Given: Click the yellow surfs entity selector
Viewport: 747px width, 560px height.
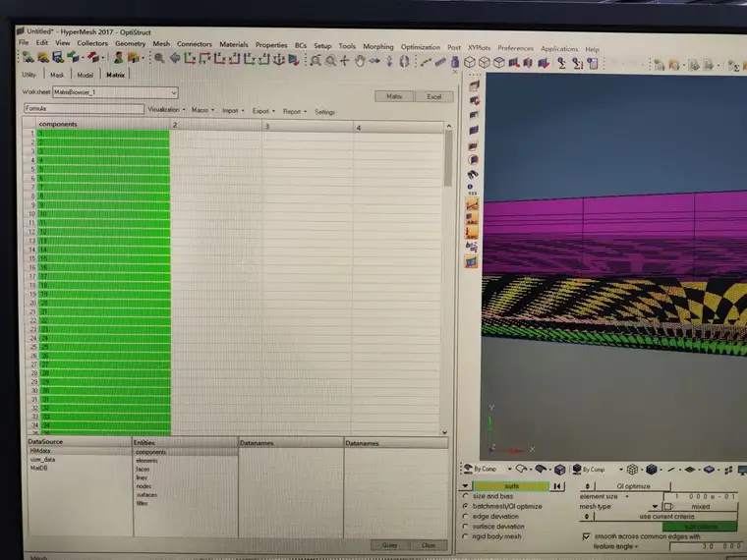Looking at the screenshot, I should [x=511, y=486].
